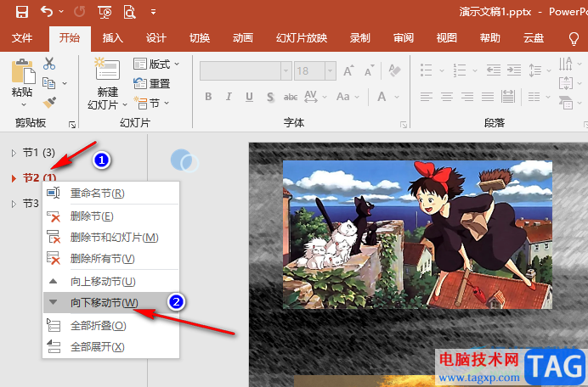Click the format painter brush icon
This screenshot has width=588, height=387.
pyautogui.click(x=49, y=103)
